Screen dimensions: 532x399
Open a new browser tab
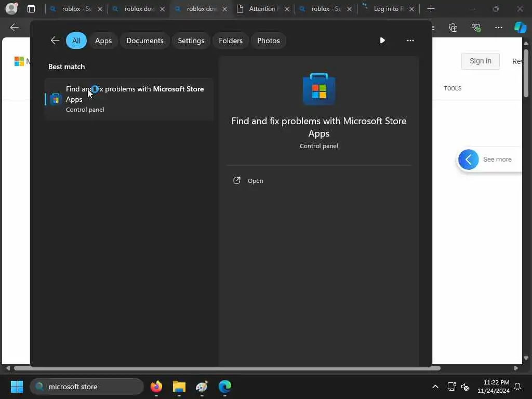(431, 9)
